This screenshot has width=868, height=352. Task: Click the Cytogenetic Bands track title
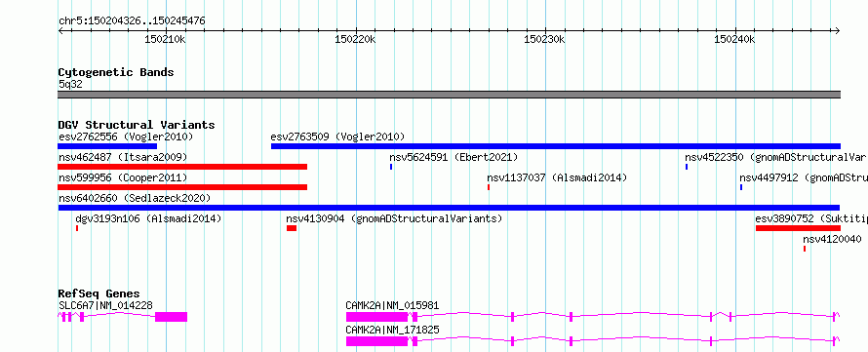point(116,72)
